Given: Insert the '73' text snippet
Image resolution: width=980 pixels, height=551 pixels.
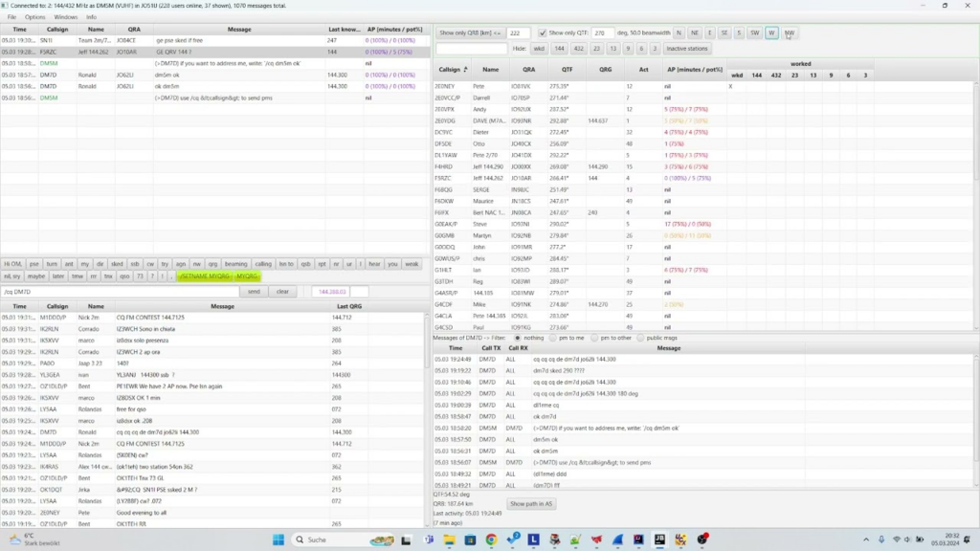Looking at the screenshot, I should [140, 276].
